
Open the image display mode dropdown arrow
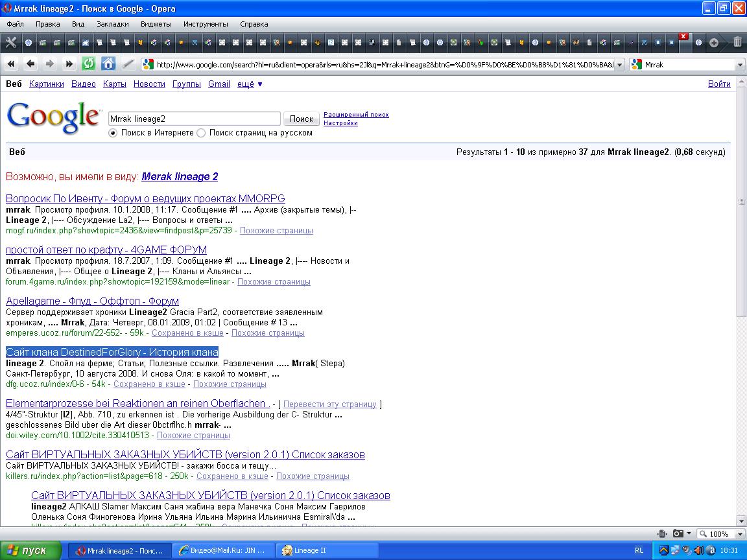click(689, 534)
